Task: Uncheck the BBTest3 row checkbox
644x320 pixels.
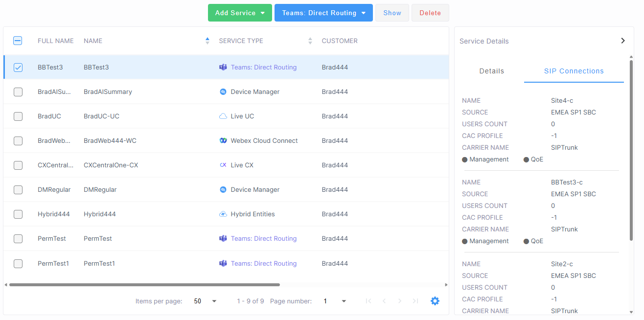Action: point(18,68)
